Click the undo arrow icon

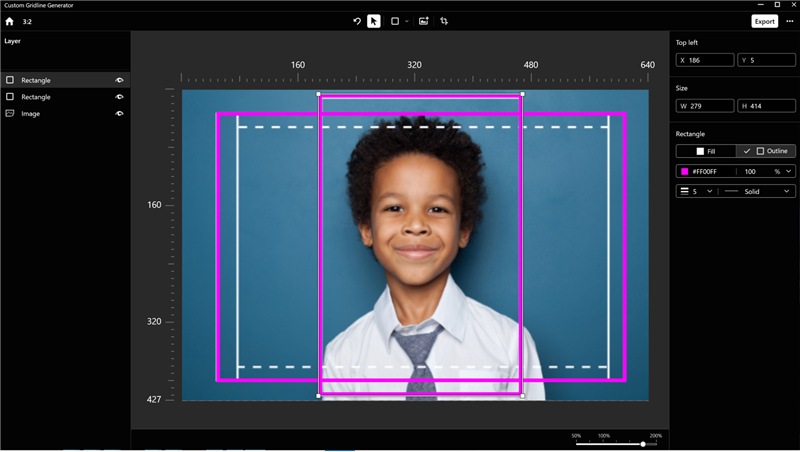pos(357,21)
